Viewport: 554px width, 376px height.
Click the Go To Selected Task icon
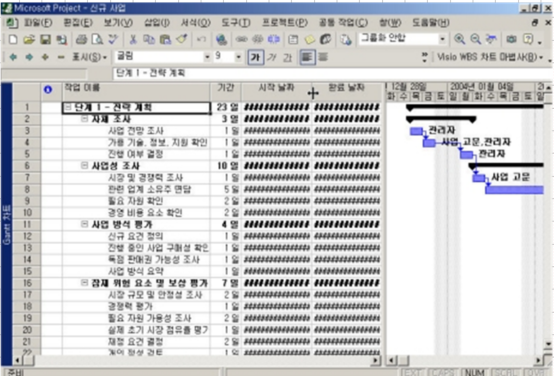(491, 39)
